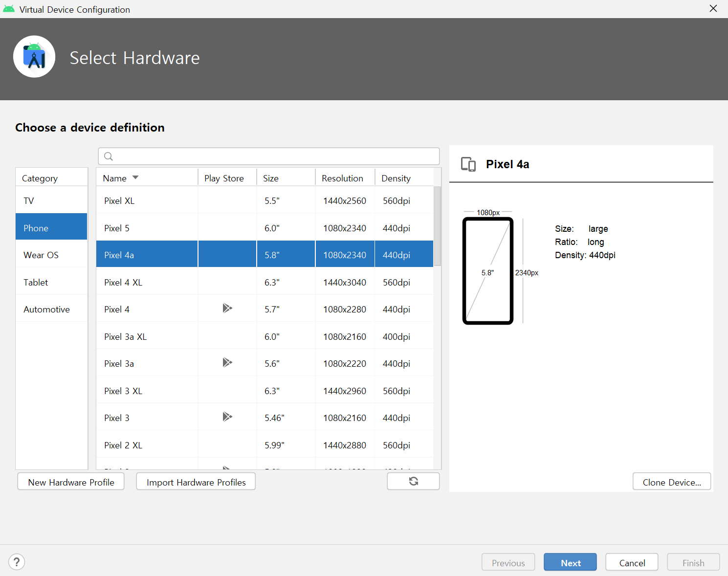Click the Play Store icon for Pixel 3a
Screen dimensions: 728x576
point(227,362)
